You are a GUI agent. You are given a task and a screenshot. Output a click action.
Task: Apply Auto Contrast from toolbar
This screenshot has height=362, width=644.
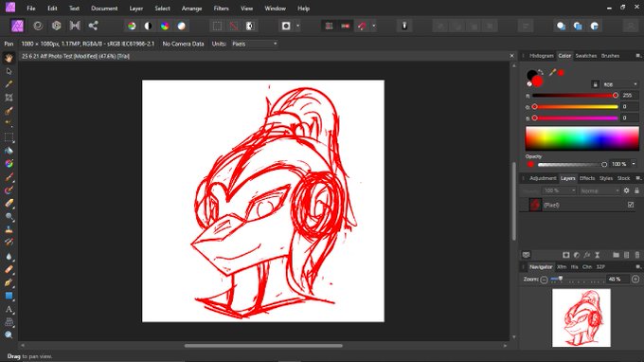(x=149, y=26)
